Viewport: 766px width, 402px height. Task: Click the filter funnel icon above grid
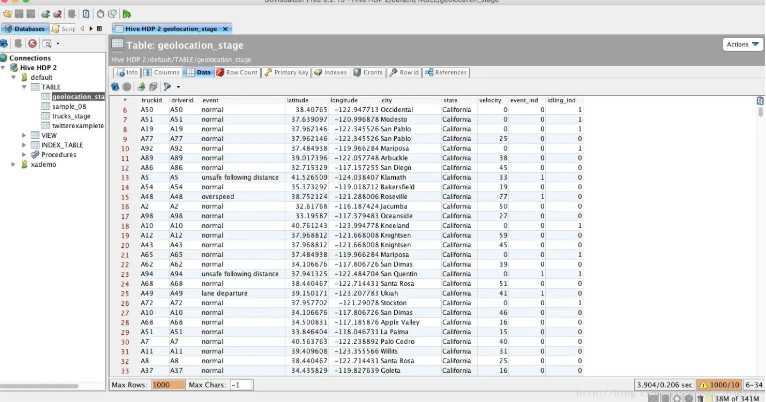click(x=168, y=86)
